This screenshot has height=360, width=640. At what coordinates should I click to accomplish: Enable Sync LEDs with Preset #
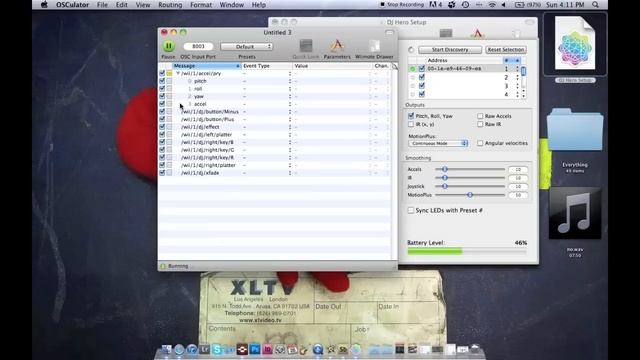click(x=411, y=210)
